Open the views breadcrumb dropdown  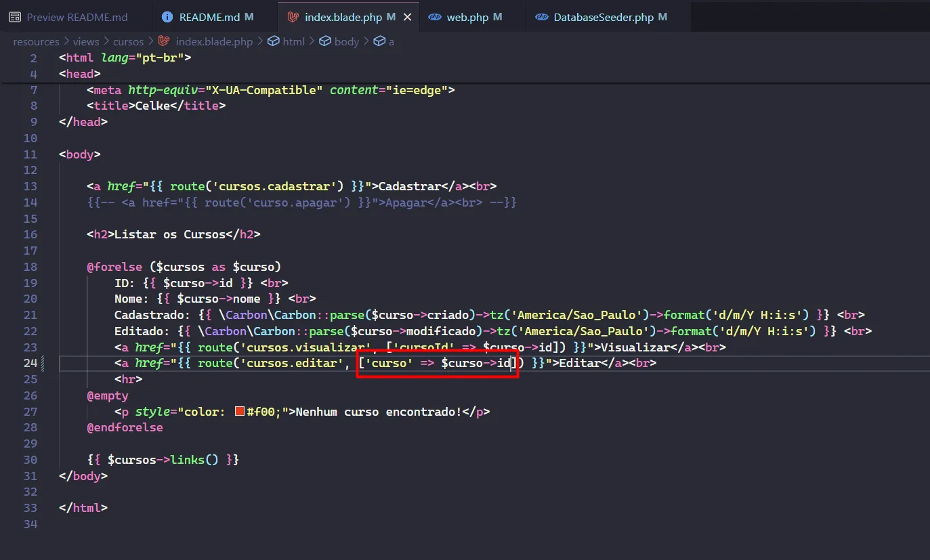point(86,41)
